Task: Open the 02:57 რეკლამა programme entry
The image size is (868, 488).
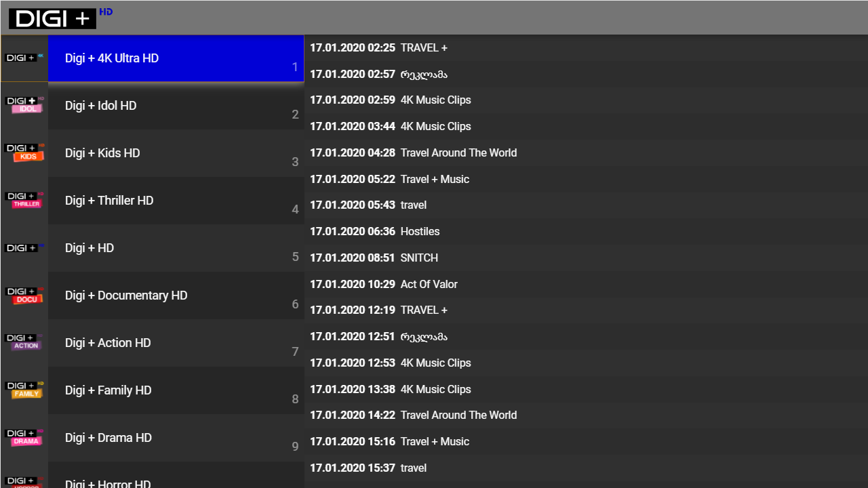Action: (x=586, y=74)
